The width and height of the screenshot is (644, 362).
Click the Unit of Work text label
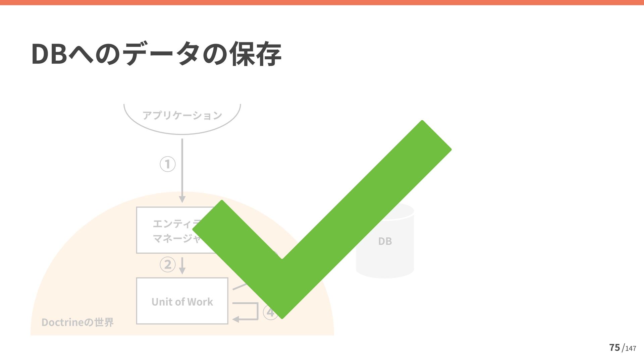(x=182, y=302)
